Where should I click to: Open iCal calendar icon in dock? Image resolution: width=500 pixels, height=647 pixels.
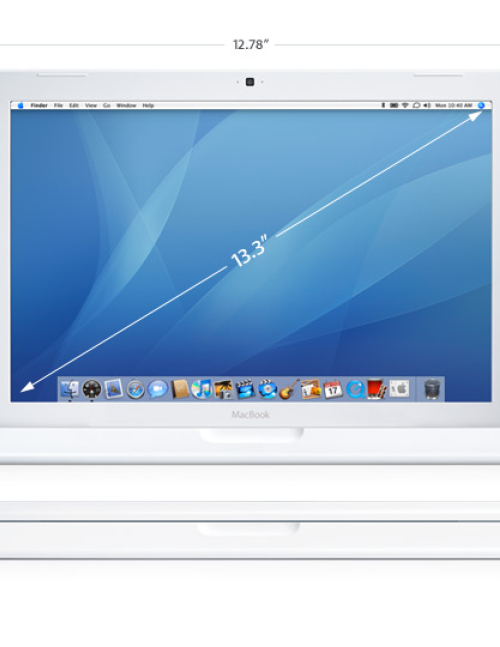(333, 389)
